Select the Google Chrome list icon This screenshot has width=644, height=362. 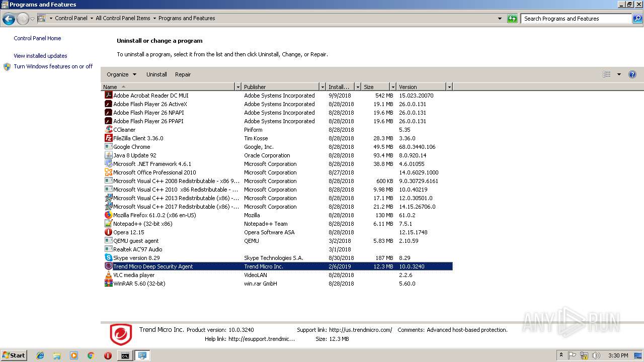click(x=108, y=146)
